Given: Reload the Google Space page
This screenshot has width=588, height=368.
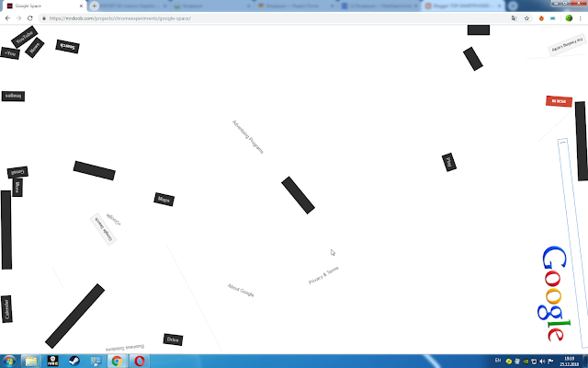Looking at the screenshot, I should [30, 18].
